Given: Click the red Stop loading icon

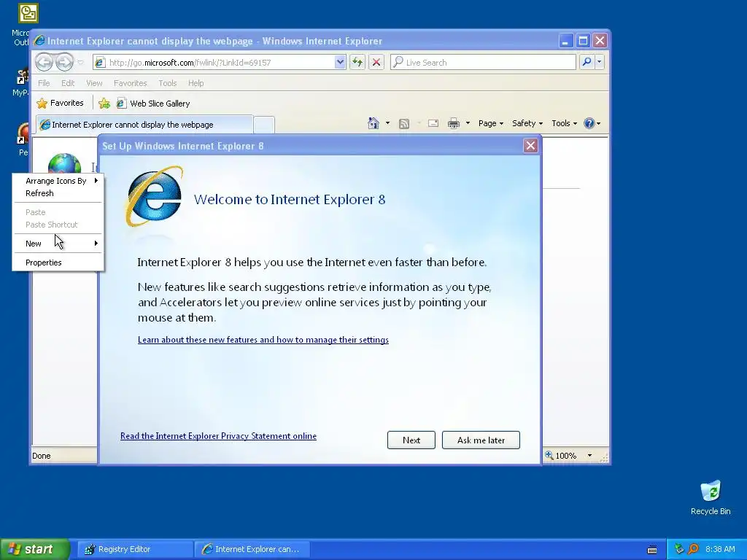Looking at the screenshot, I should pyautogui.click(x=376, y=62).
